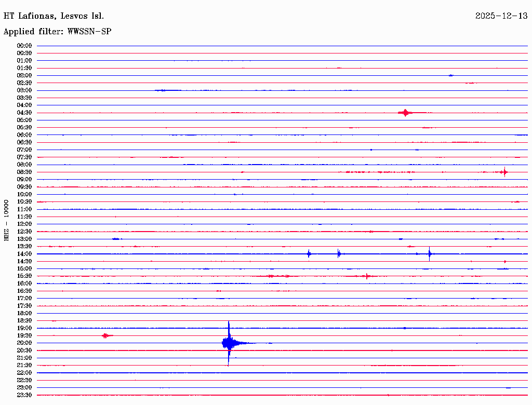
Task: Select the 14:00 time label
Action: [24, 254]
